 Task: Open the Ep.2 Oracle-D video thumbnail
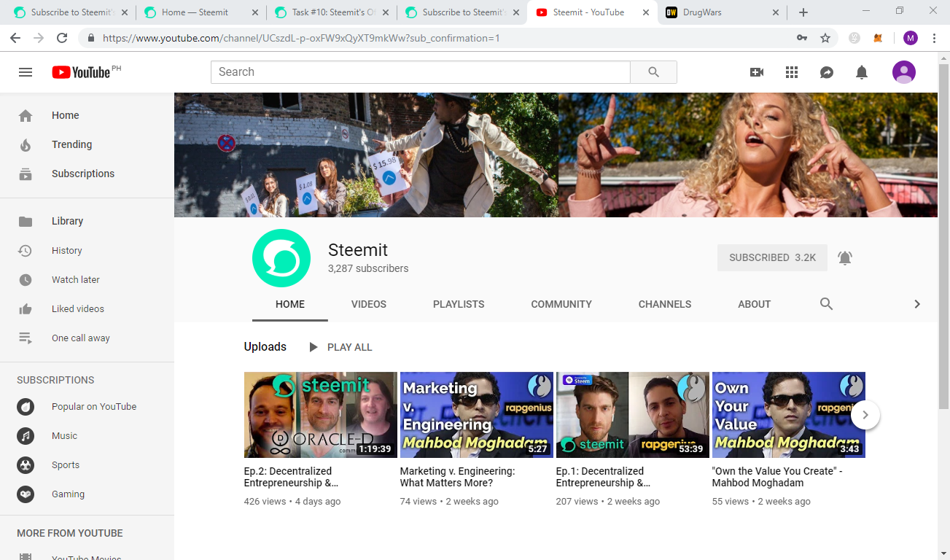[321, 415]
